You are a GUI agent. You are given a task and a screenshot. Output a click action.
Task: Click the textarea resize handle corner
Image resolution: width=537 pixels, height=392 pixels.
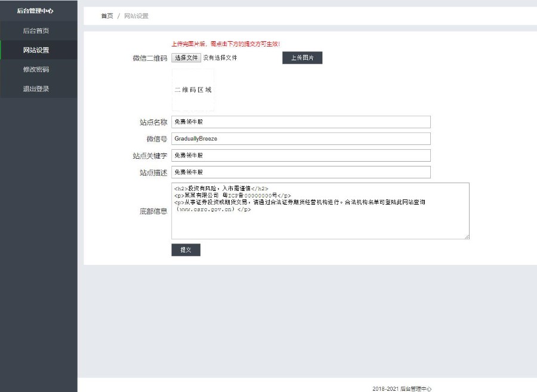click(x=467, y=236)
